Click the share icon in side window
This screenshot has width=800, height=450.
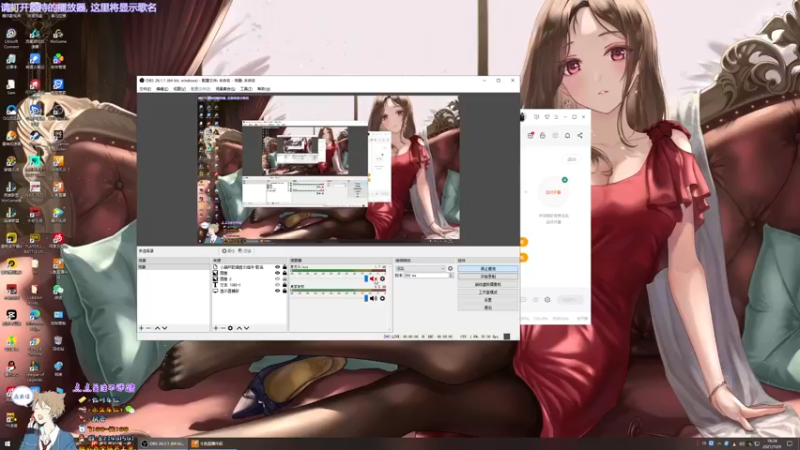coord(580,135)
